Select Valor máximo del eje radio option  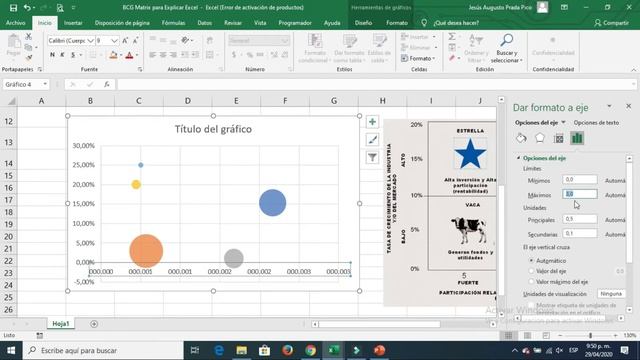(531, 282)
